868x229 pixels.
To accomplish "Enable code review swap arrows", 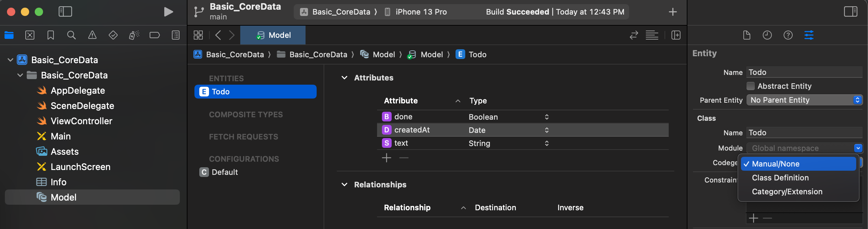I will [634, 35].
